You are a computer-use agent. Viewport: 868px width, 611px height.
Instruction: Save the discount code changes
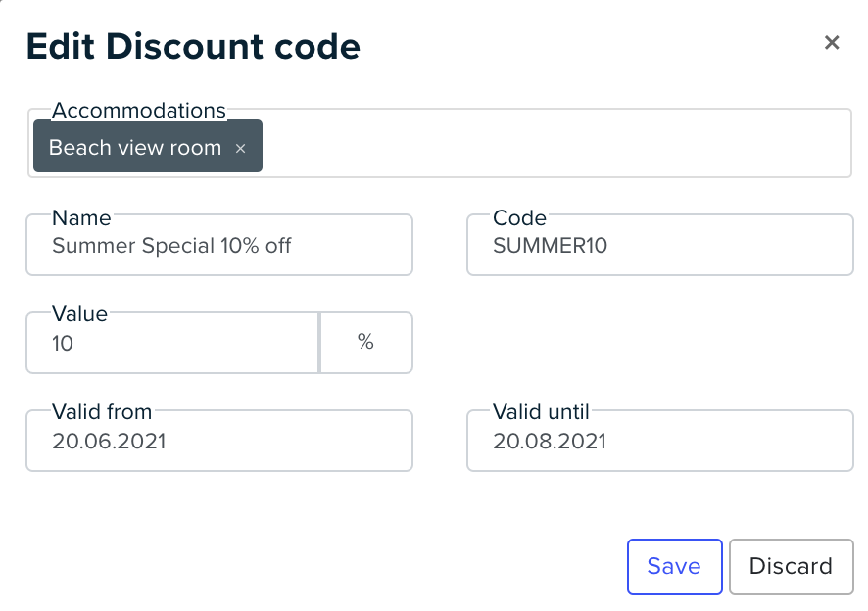click(674, 567)
